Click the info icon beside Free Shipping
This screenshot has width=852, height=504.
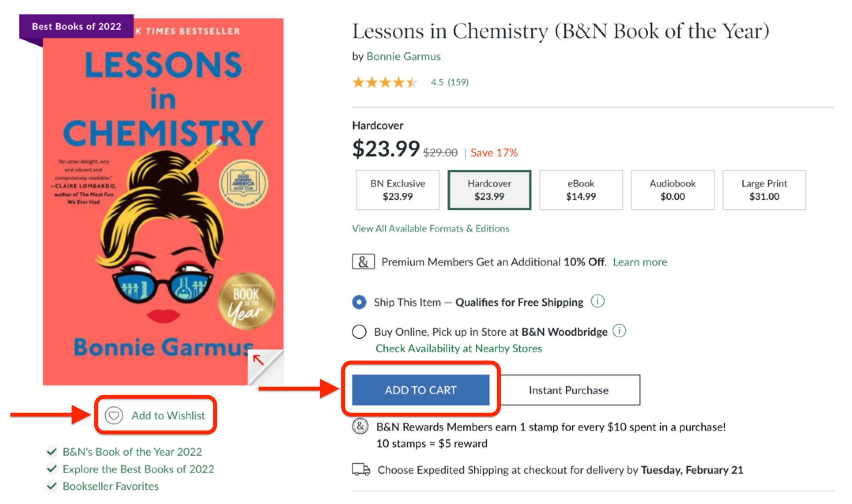(x=598, y=301)
